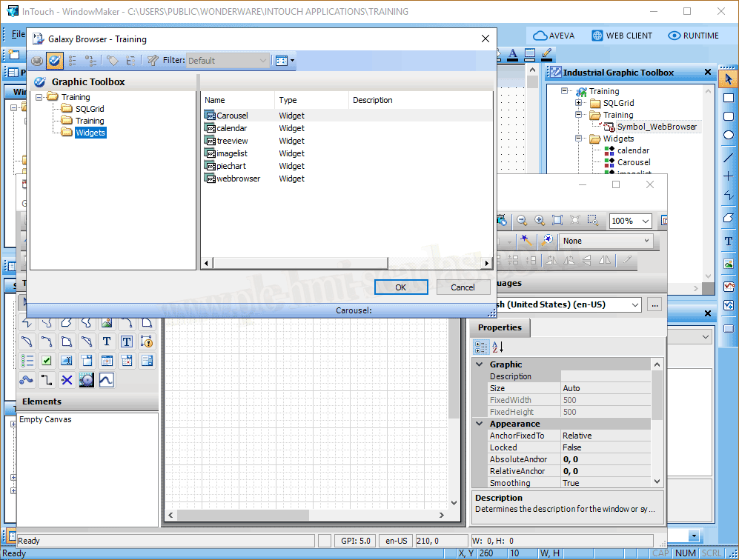The height and width of the screenshot is (560, 739).
Task: Click the OK button
Action: click(401, 287)
